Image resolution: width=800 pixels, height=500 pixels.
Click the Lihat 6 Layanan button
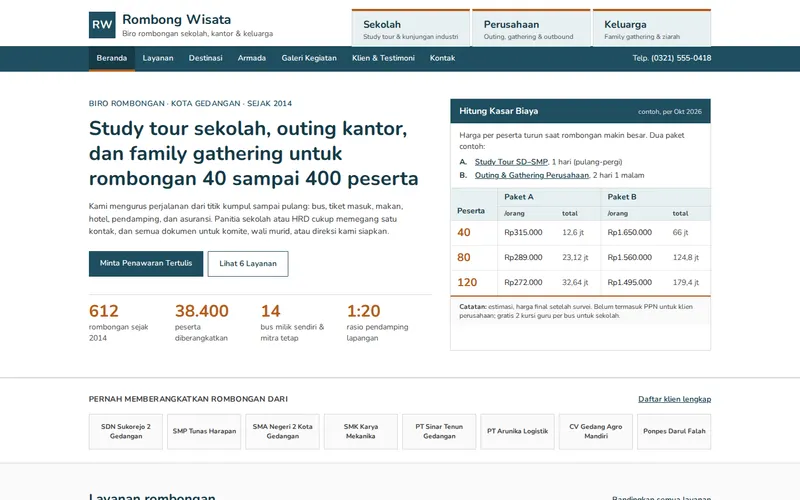pos(248,264)
